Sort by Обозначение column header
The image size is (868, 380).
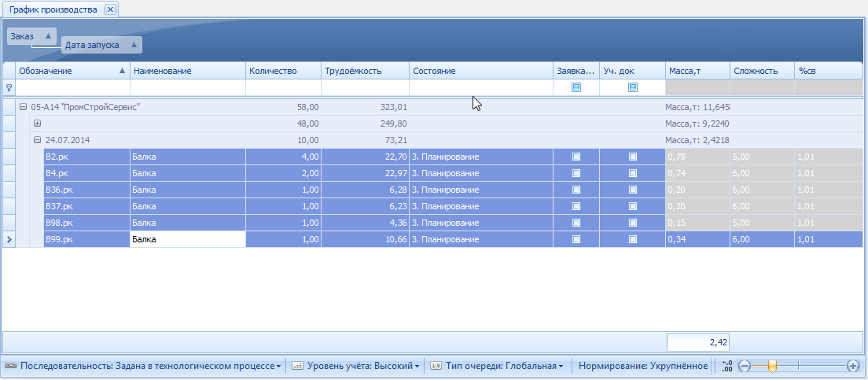click(72, 71)
